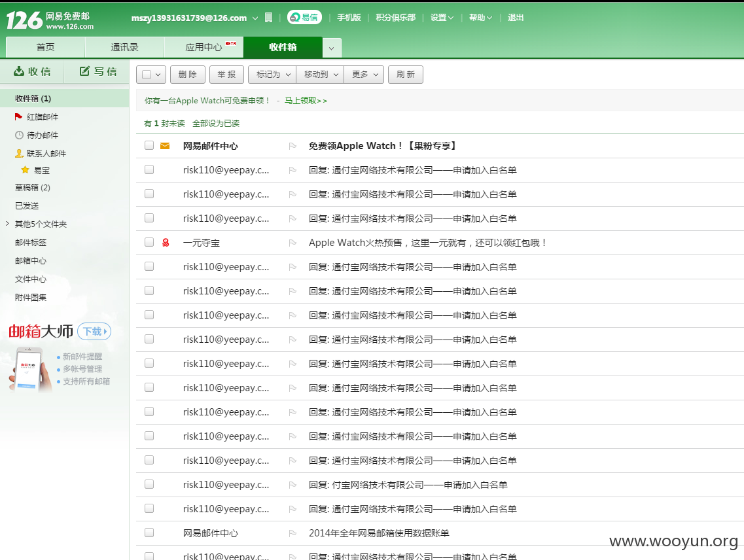
Task: Open 积分俱乐部 in the top bar
Action: pos(395,18)
